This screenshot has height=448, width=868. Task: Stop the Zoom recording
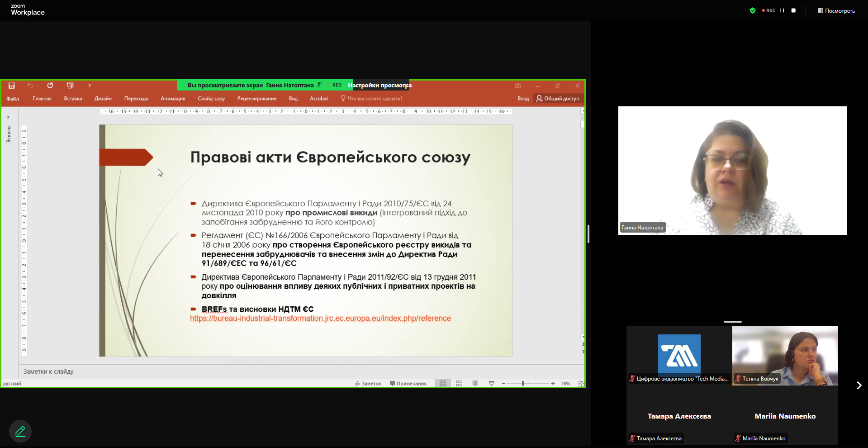coord(793,10)
